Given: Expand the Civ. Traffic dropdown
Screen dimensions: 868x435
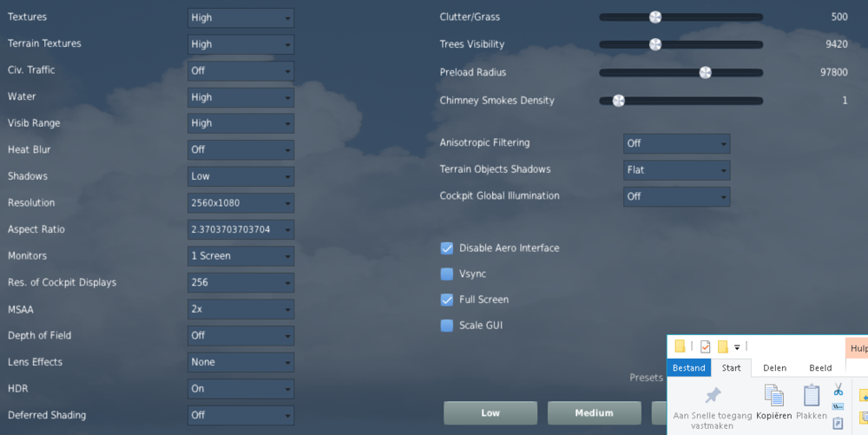Looking at the screenshot, I should pos(240,71).
